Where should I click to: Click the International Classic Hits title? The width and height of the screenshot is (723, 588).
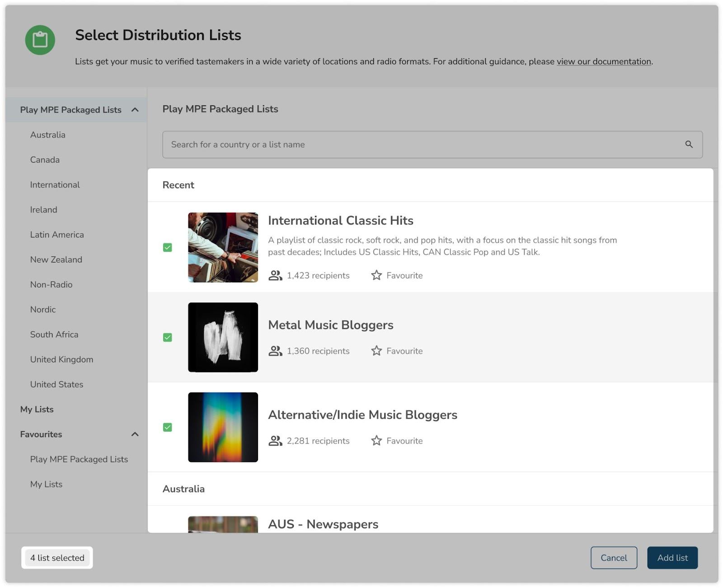[x=341, y=220]
